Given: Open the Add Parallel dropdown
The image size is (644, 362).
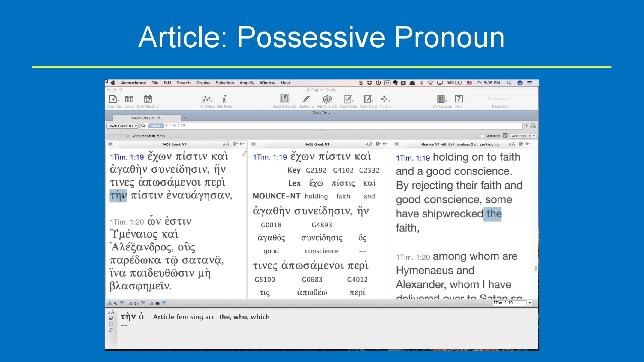Looking at the screenshot, I should 523,136.
